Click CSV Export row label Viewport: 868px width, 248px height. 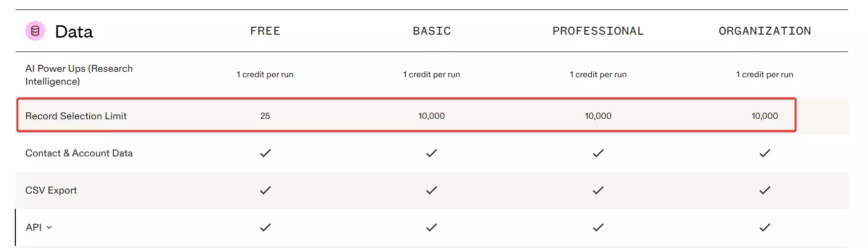[51, 190]
